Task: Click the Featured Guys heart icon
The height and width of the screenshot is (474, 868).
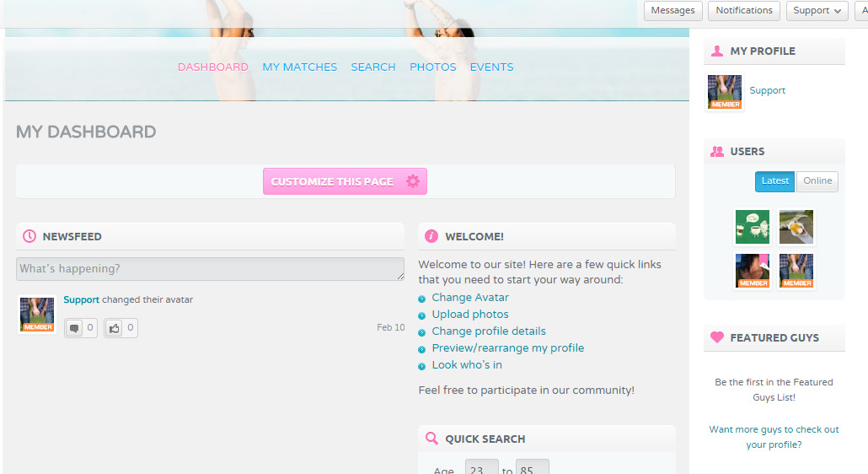Action: tap(717, 337)
